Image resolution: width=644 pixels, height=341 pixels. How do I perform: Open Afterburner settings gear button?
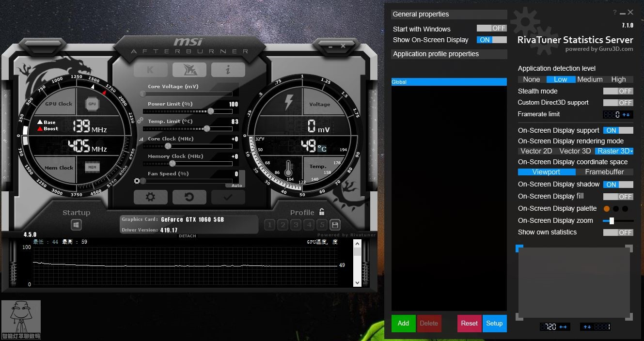click(151, 197)
